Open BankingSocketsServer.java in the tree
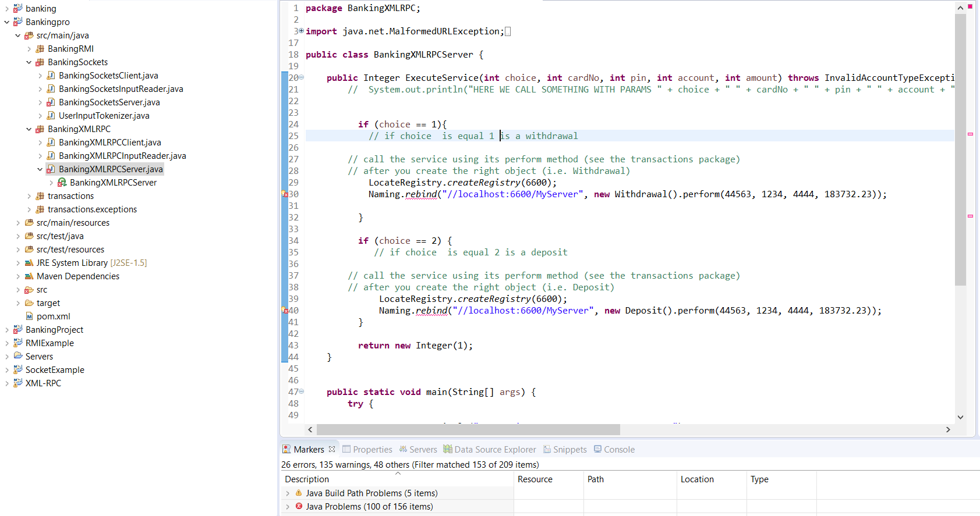The image size is (980, 516). pos(109,102)
